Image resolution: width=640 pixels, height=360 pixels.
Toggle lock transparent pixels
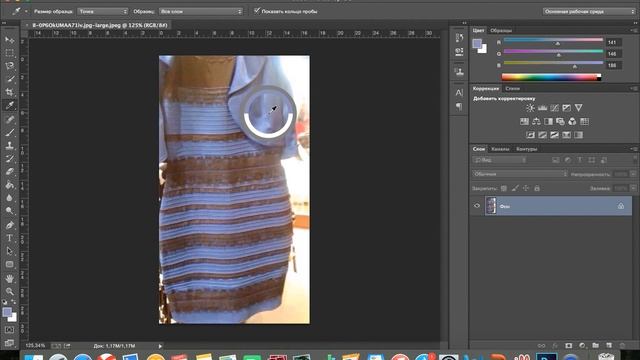504,188
